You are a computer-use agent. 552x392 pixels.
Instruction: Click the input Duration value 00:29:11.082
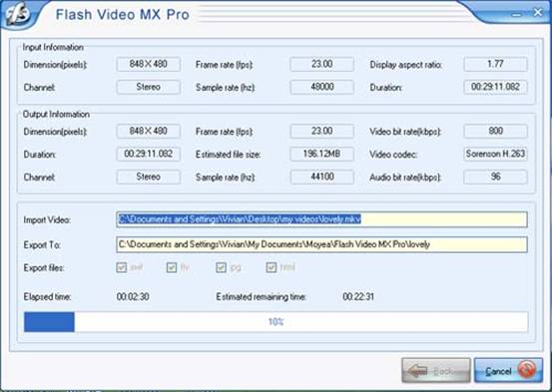(496, 87)
